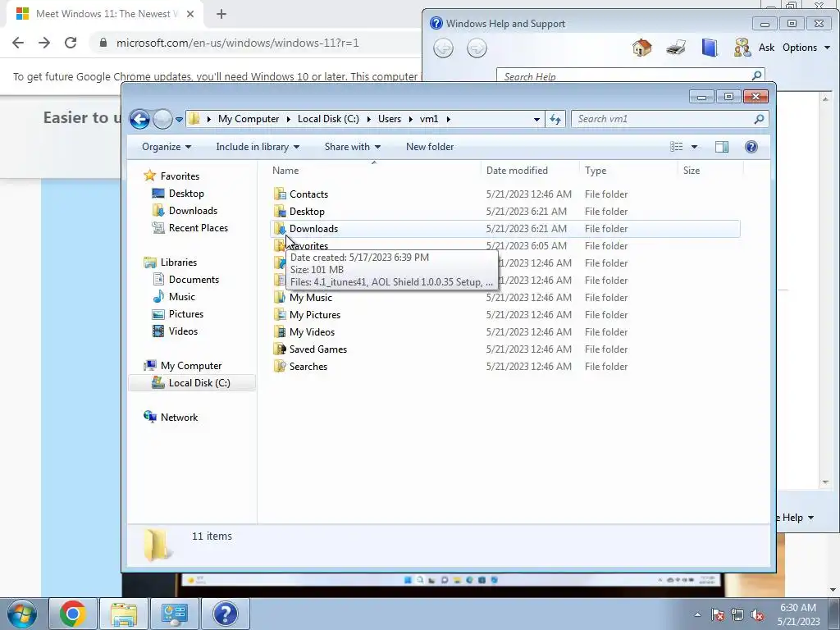Click the Windows Explorer taskbar icon
The height and width of the screenshot is (630, 840).
pyautogui.click(x=124, y=614)
